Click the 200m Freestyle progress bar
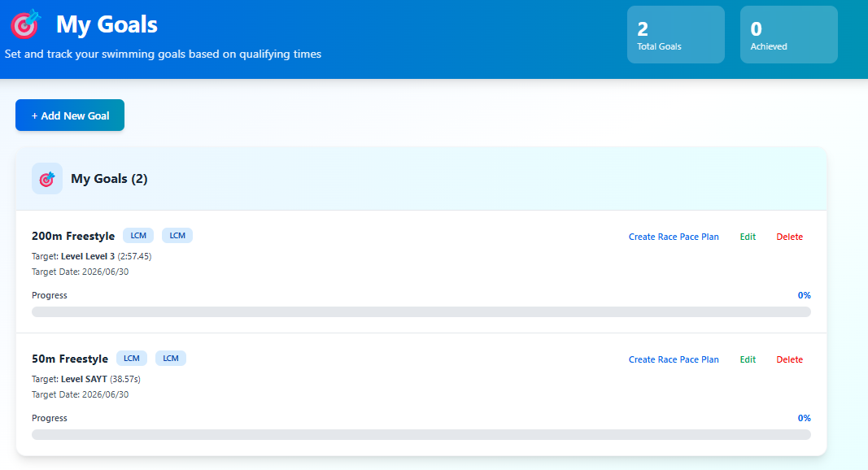 coord(421,312)
